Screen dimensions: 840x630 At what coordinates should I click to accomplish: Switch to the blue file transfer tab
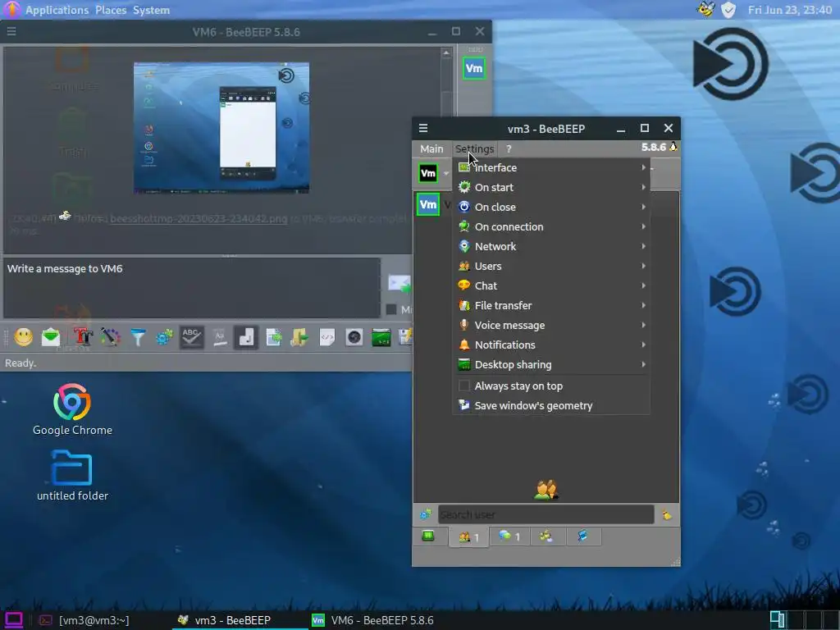click(583, 536)
